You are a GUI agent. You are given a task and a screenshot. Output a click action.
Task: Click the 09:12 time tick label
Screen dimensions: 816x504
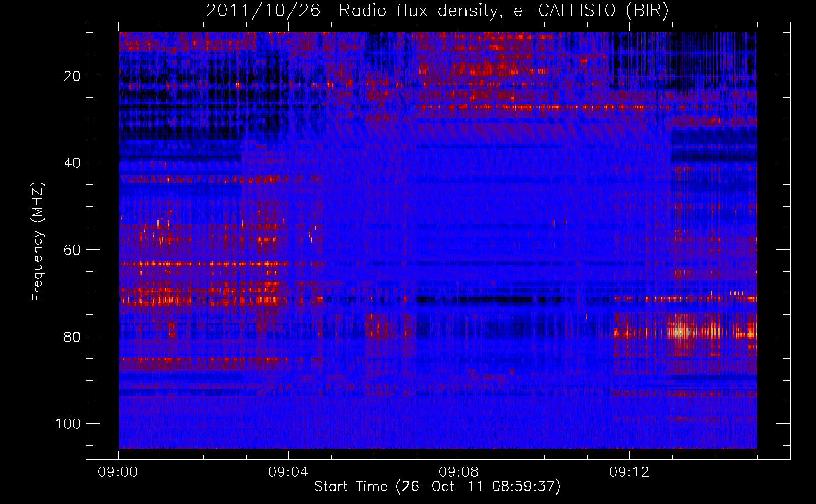(629, 472)
